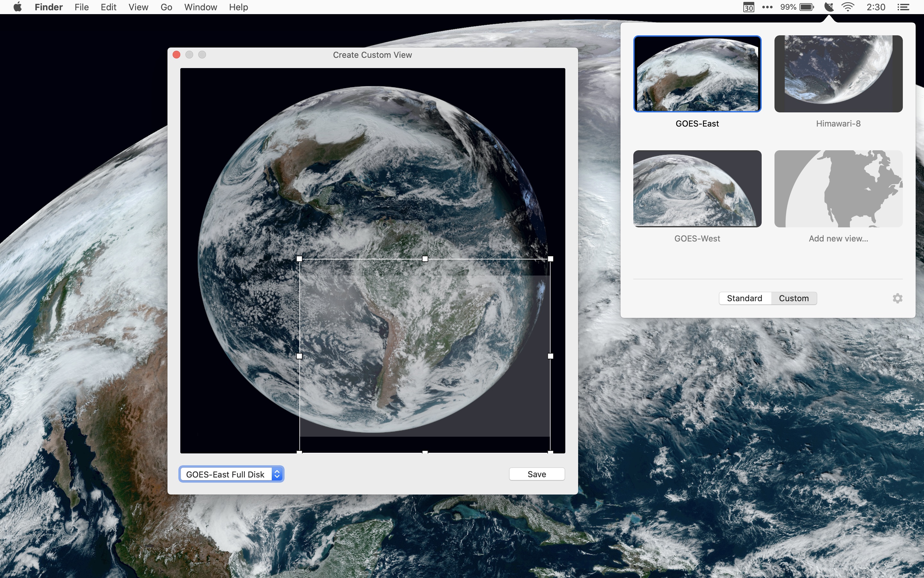
Task: Select the Himawari-8 view thumbnail
Action: (x=838, y=74)
